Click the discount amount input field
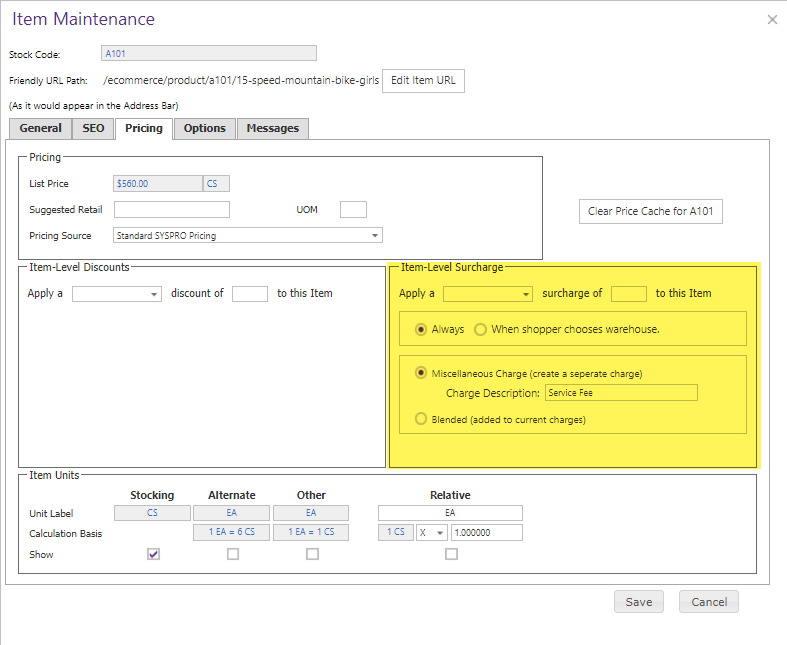This screenshot has height=645, width=787. point(249,294)
